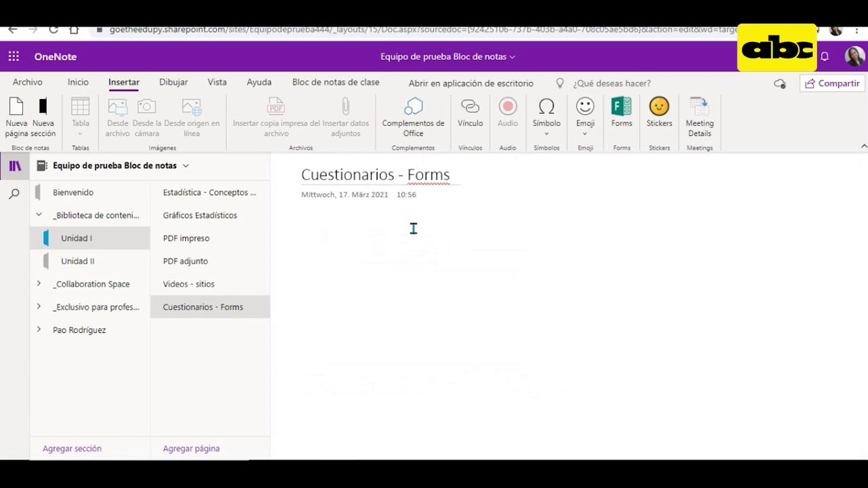Screen dimensions: 868x488
Task: Open the Stickers gallery
Action: click(x=659, y=113)
